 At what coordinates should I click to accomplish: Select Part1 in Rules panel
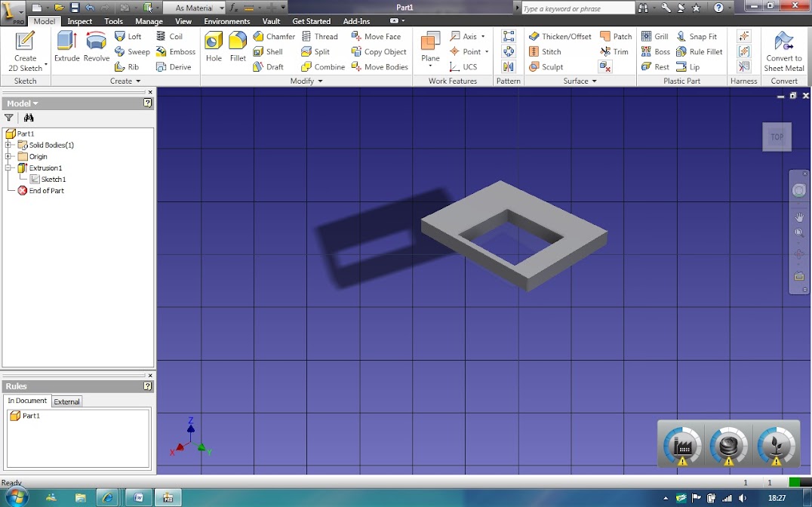26,416
